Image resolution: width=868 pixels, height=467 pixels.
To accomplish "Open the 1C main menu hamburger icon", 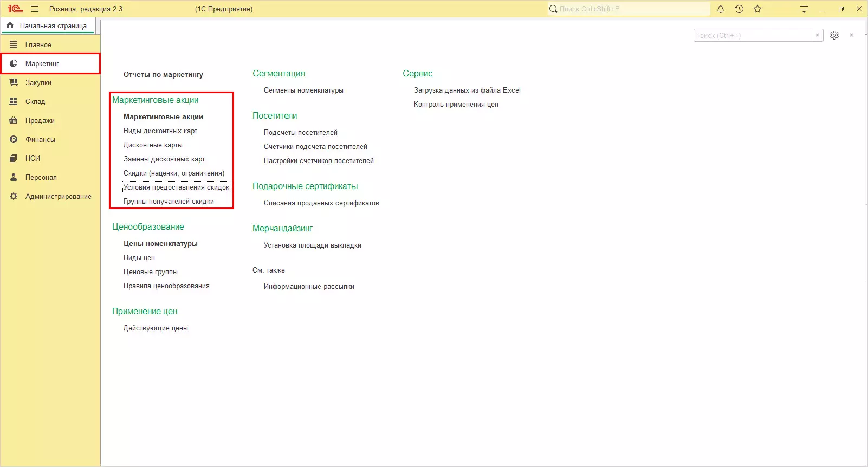I will click(x=35, y=9).
